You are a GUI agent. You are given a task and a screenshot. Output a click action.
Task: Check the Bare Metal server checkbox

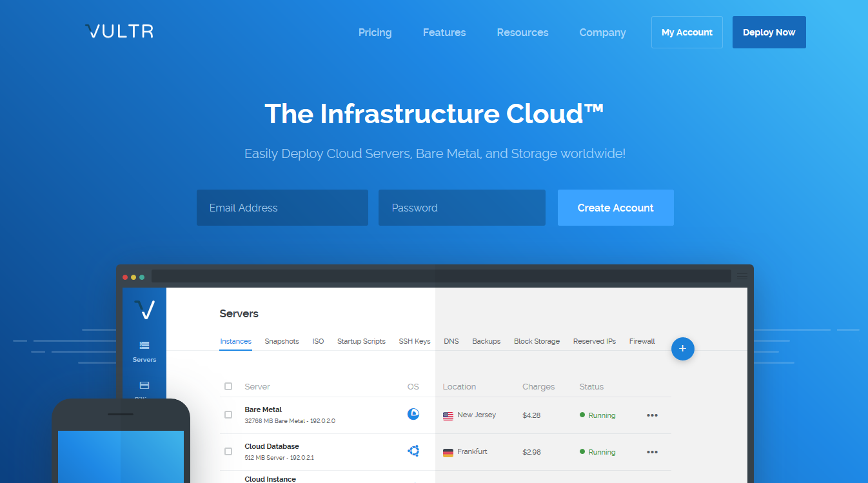[228, 415]
